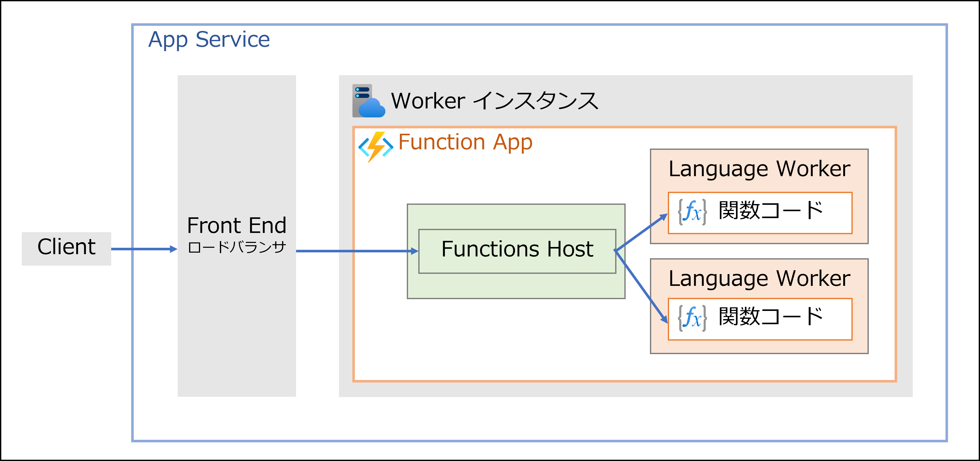Click the ロードバランサ caption
980x461 pixels.
tap(237, 247)
